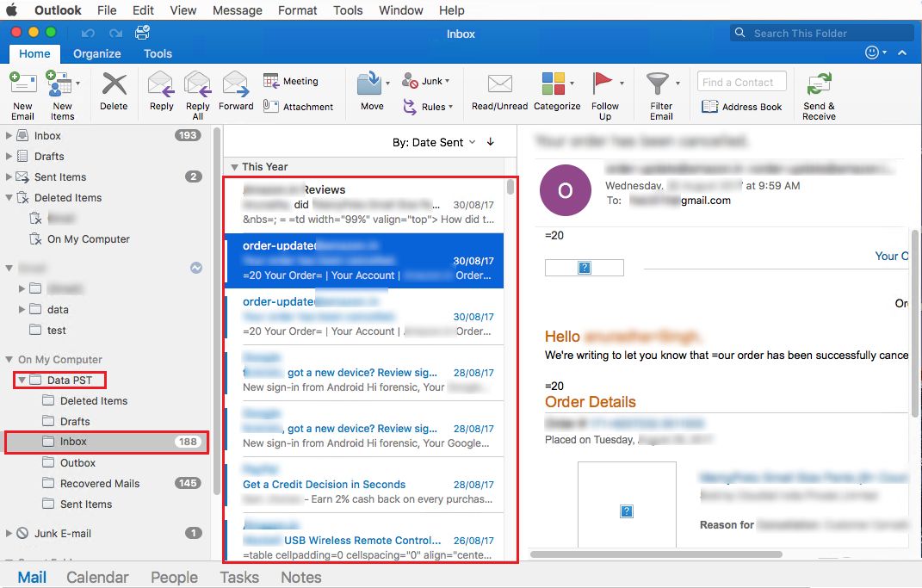
Task: Click the print icon in title bar
Action: (x=142, y=33)
